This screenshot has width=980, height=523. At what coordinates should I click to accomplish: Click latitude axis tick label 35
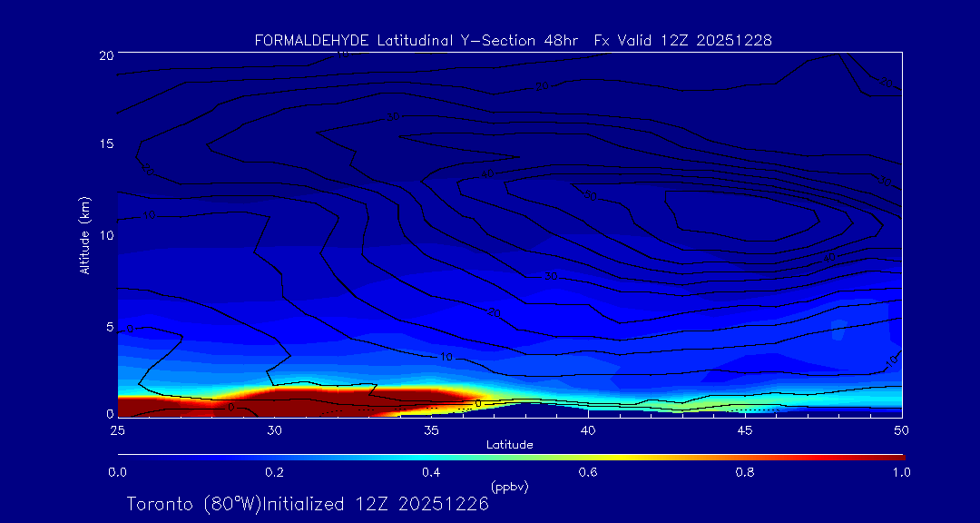tap(431, 430)
